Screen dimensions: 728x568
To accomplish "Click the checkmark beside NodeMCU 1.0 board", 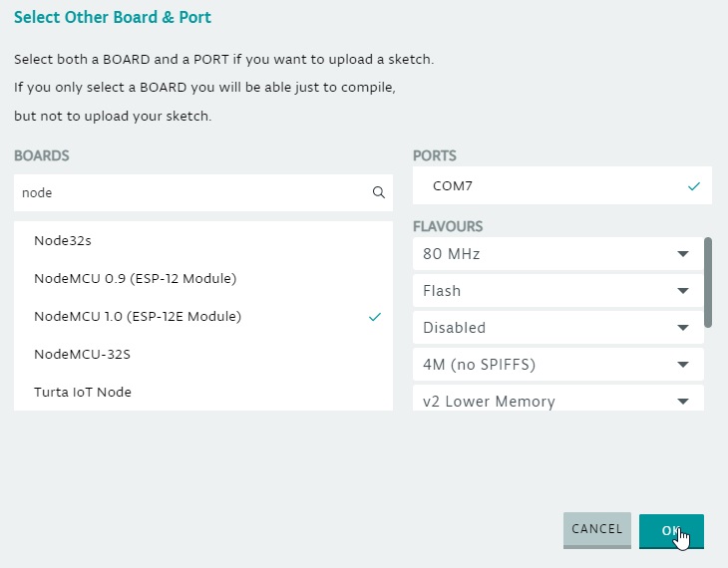I will click(x=375, y=317).
